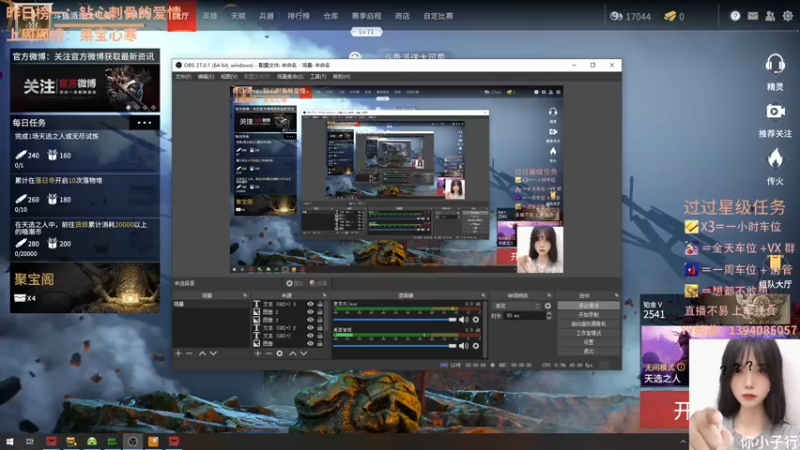
Task: Click the Windows Start button
Action: [x=9, y=441]
